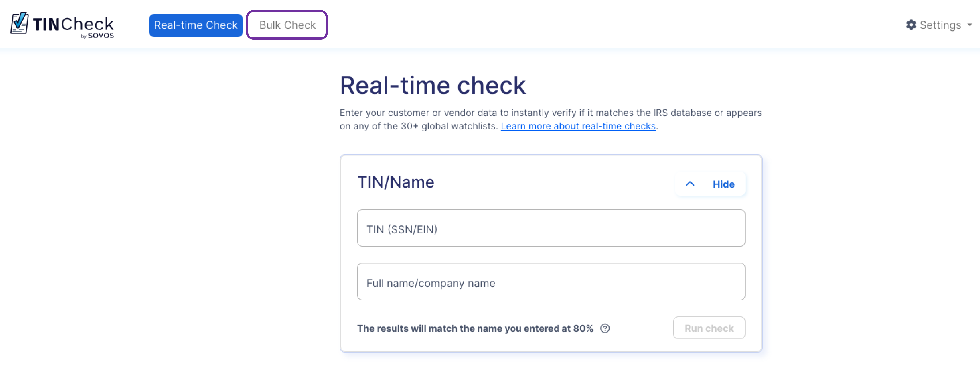980x366 pixels.
Task: Click the 'Real-time check' page heading
Action: coord(433,85)
